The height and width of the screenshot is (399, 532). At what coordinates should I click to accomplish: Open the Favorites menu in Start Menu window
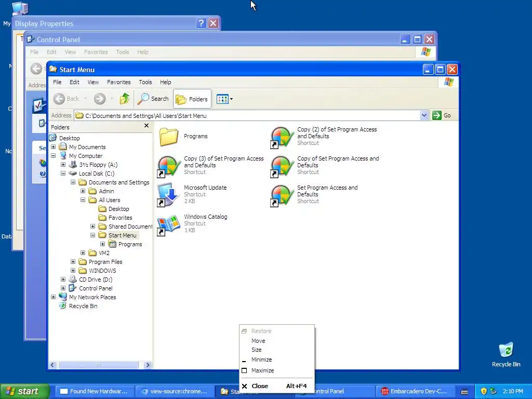pos(119,82)
